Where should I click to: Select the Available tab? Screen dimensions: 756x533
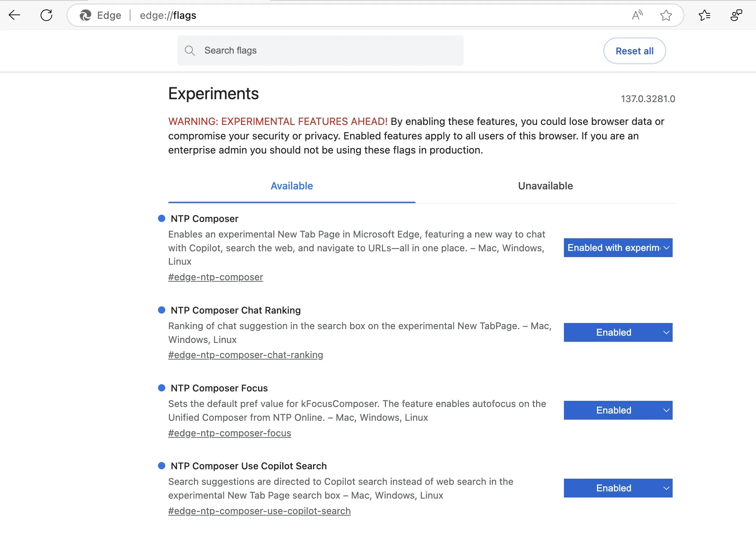click(291, 186)
